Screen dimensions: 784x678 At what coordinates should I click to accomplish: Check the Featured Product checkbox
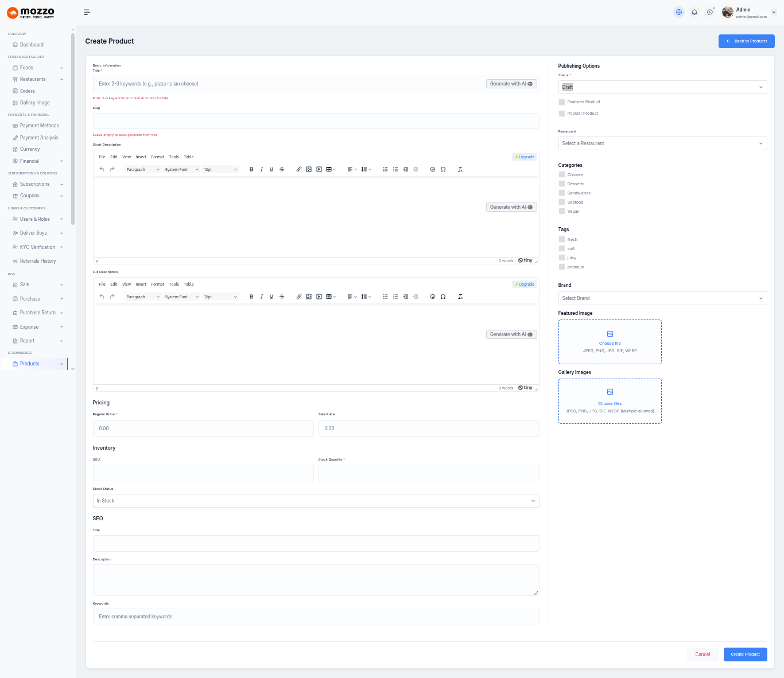562,102
